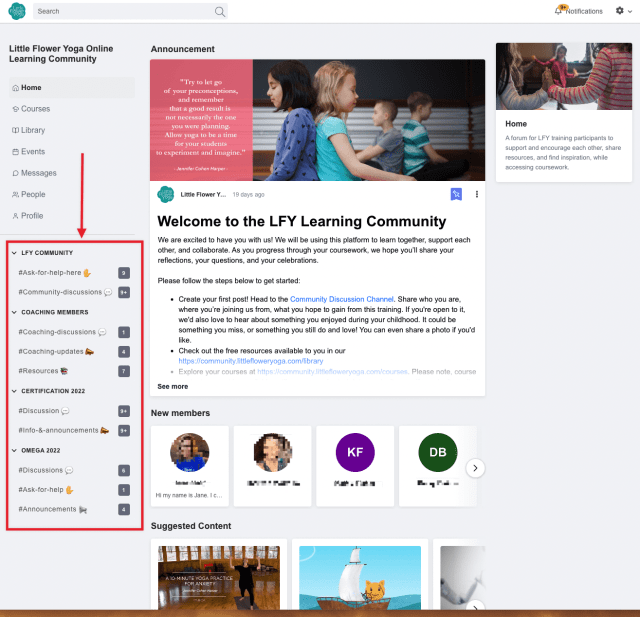Click unread badge next to Omega #Ask-for-help

tap(124, 490)
